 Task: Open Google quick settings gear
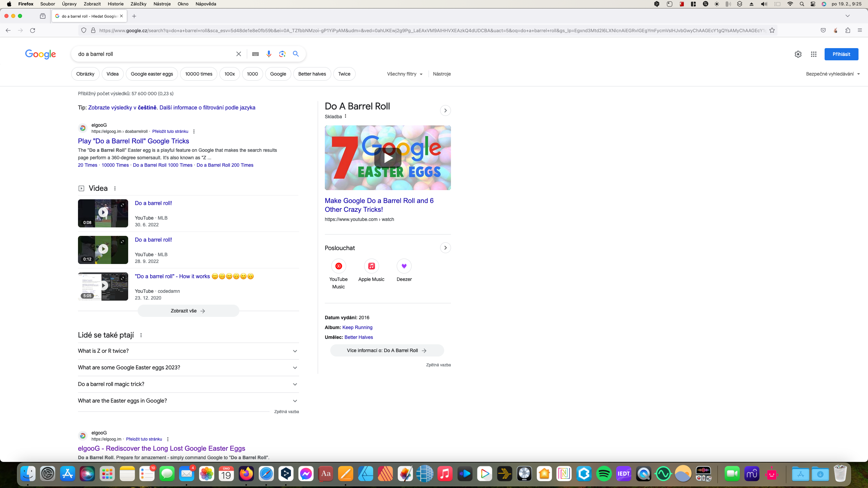tap(798, 54)
